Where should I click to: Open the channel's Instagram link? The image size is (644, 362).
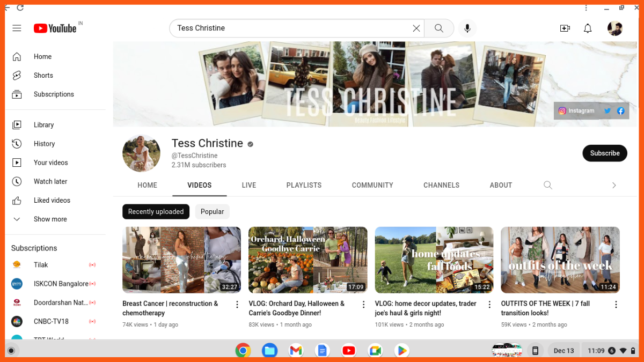(576, 111)
